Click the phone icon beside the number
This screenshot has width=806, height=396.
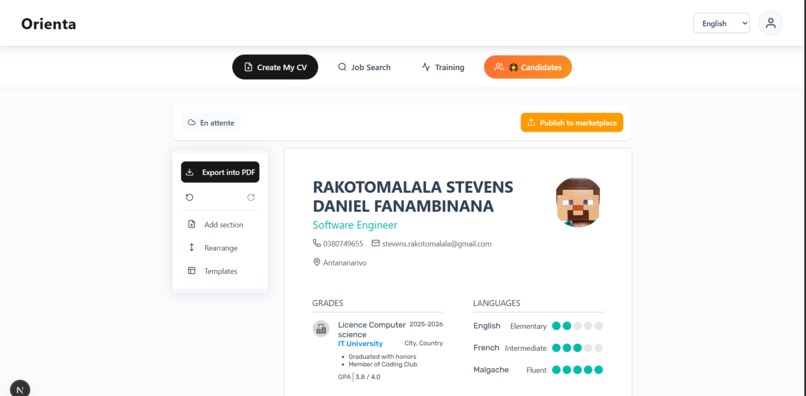pos(317,243)
